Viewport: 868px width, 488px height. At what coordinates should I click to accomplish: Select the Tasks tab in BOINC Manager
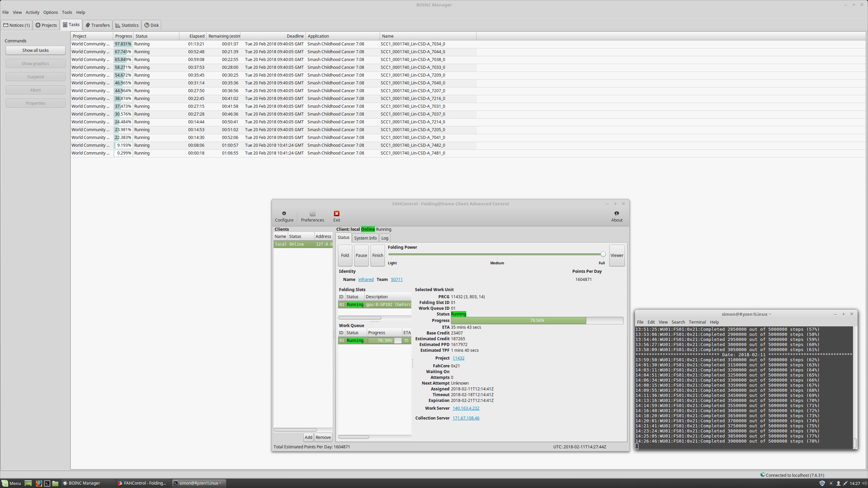[x=71, y=25]
